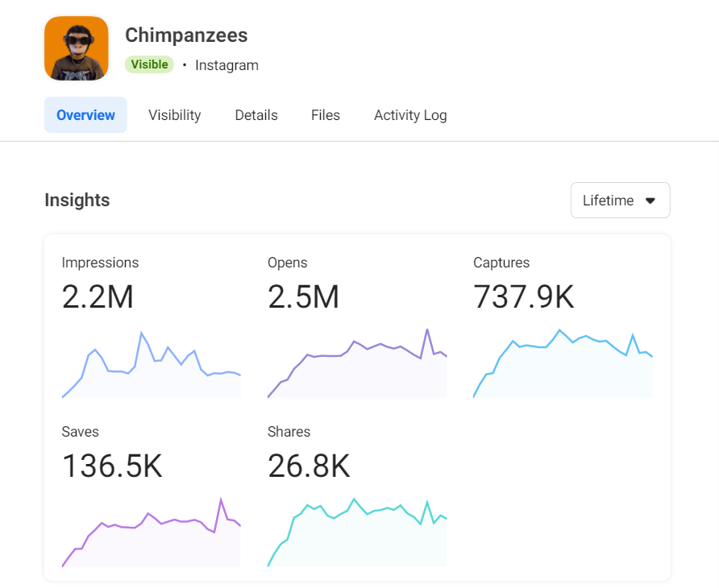The height and width of the screenshot is (588, 719).
Task: Go to the Details tab
Action: 256,115
